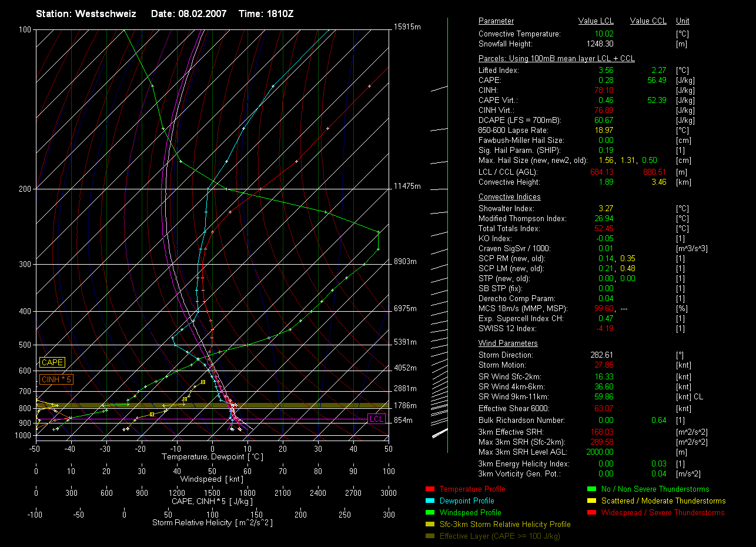The image size is (756, 547).
Task: Select the Convective Indices section heading
Action: [509, 197]
